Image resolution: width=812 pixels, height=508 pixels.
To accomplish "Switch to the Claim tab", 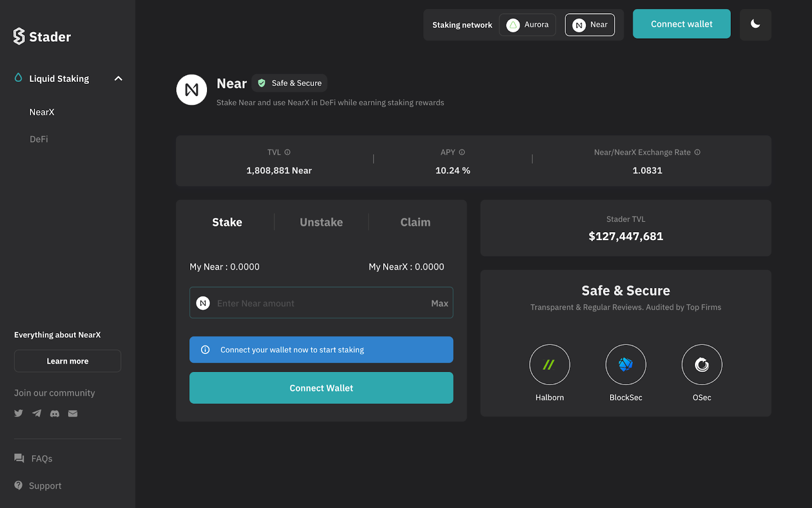I will (415, 223).
